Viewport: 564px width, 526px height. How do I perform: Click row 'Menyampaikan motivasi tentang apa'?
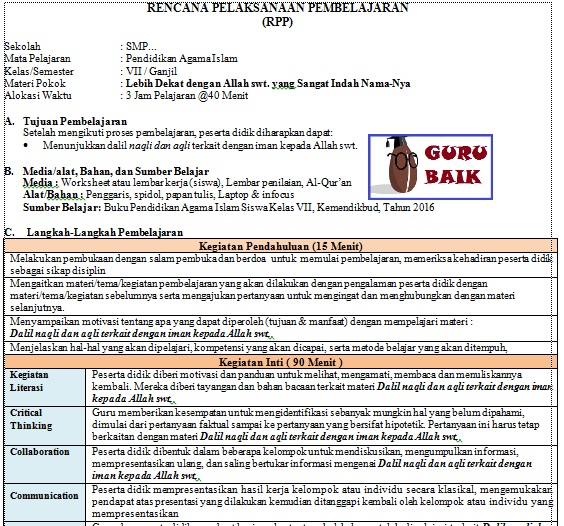click(281, 328)
